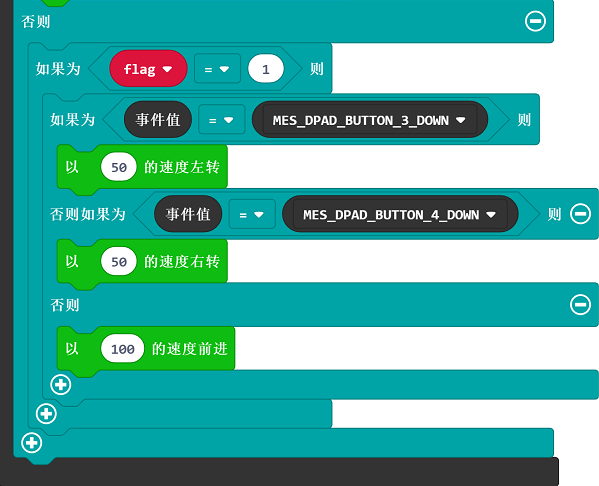
Task: Click minus icon on BUTTON_4_DOWN else-if row
Action: pos(580,214)
